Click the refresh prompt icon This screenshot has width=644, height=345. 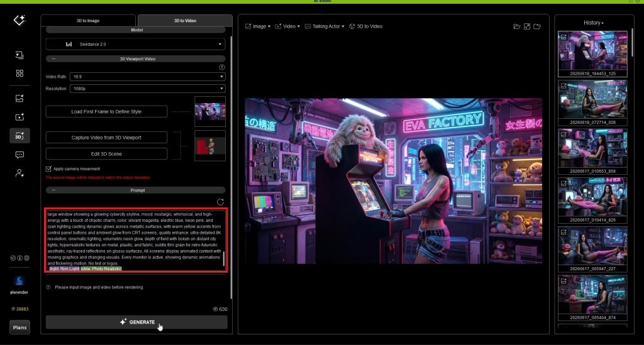[220, 202]
